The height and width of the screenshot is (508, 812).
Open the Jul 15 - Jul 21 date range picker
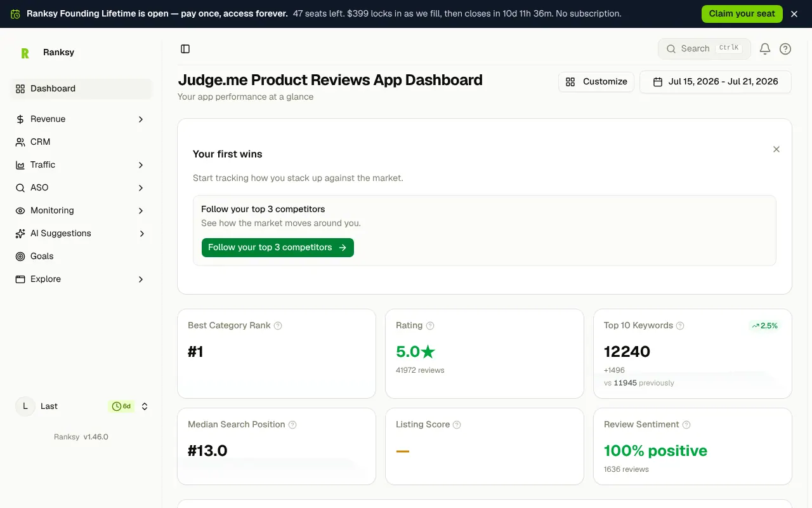[x=716, y=82]
